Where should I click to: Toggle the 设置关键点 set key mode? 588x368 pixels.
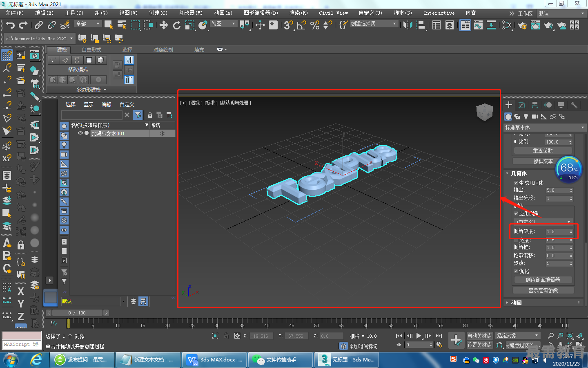point(479,345)
